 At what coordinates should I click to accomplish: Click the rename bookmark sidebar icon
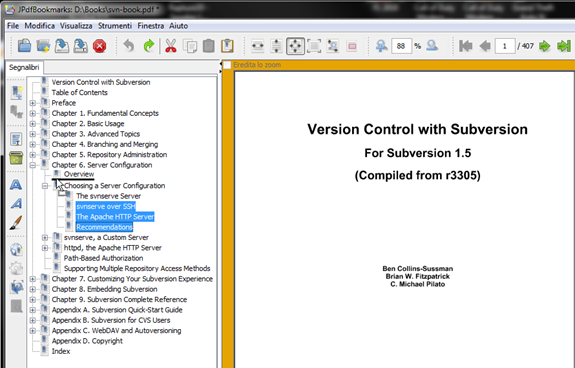[16, 139]
